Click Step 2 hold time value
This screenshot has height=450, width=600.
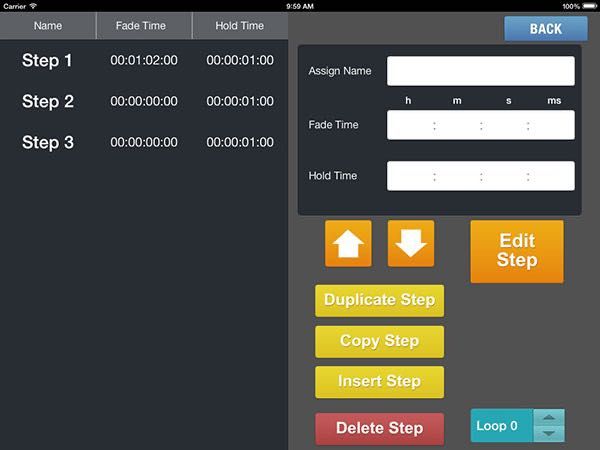click(x=240, y=101)
